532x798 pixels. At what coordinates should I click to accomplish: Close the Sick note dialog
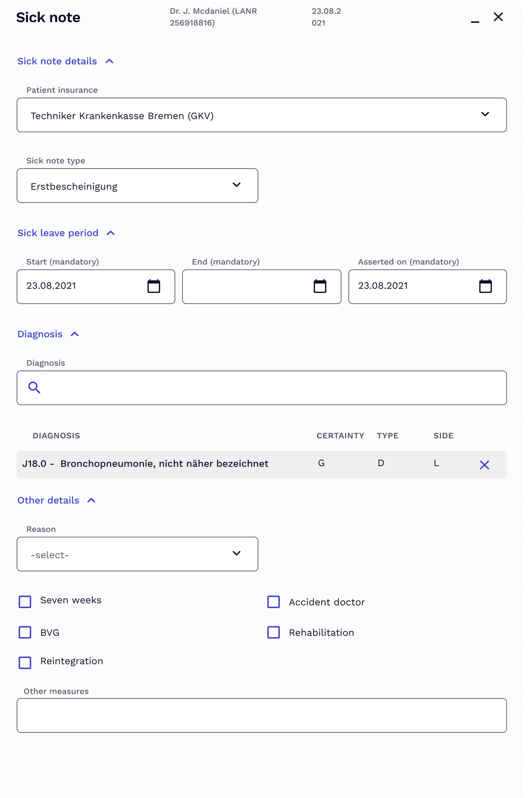[498, 17]
